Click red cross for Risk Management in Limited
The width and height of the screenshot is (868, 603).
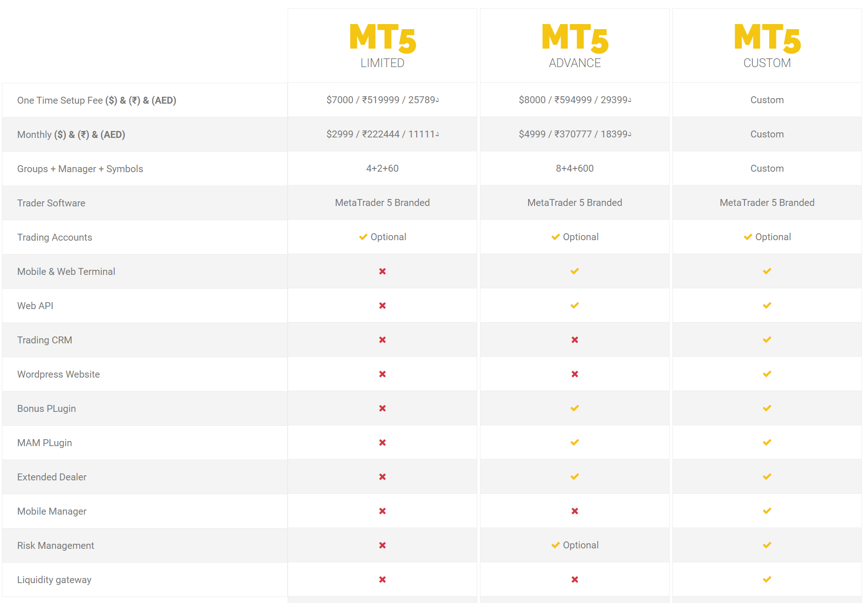pos(382,545)
